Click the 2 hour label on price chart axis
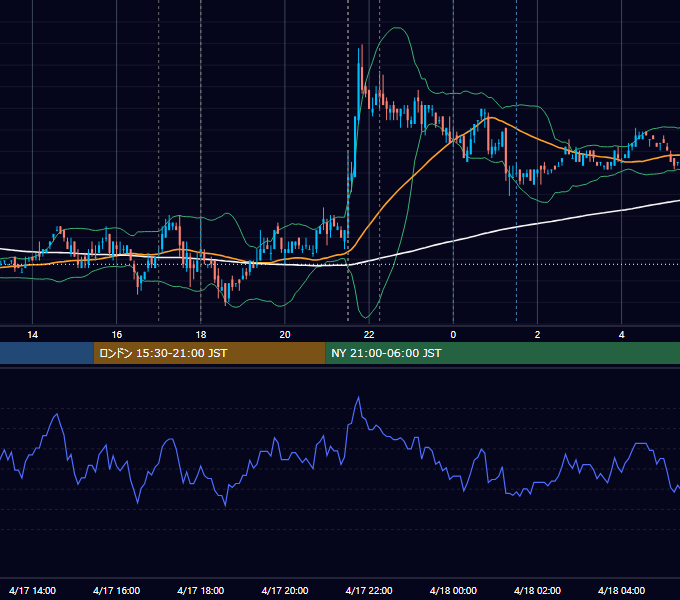The image size is (680, 600). (537, 335)
